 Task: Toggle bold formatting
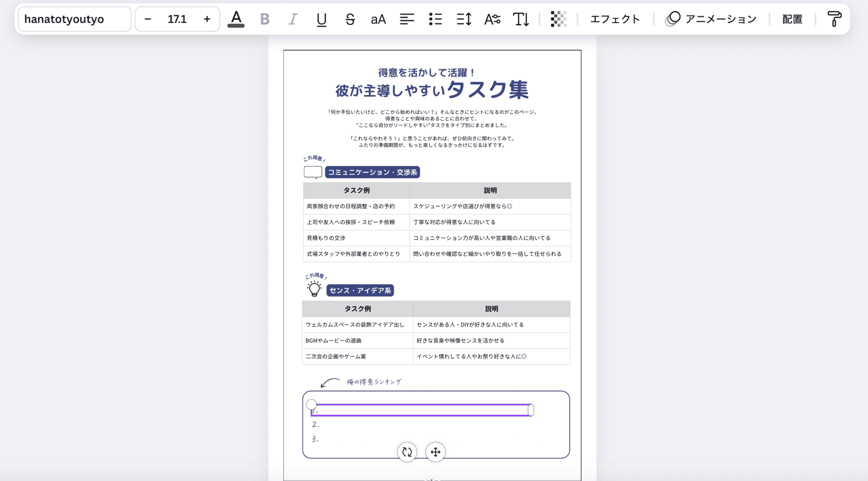coord(265,19)
